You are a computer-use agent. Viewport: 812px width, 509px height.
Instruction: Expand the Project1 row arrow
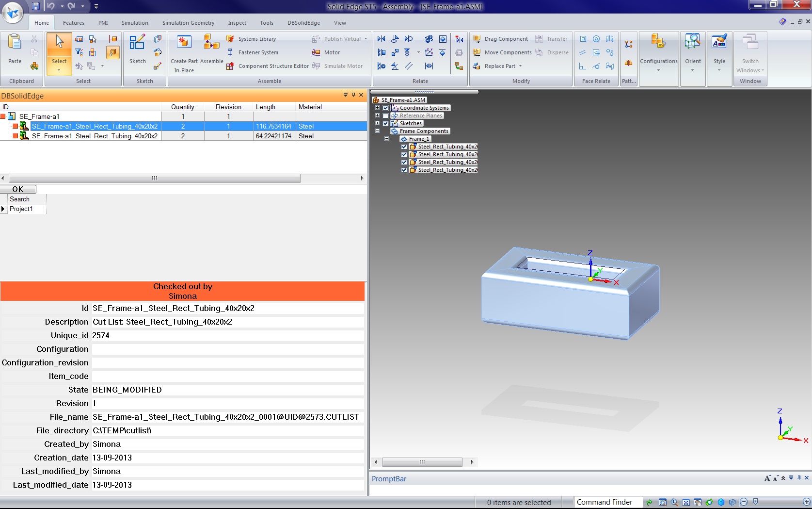tap(3, 209)
